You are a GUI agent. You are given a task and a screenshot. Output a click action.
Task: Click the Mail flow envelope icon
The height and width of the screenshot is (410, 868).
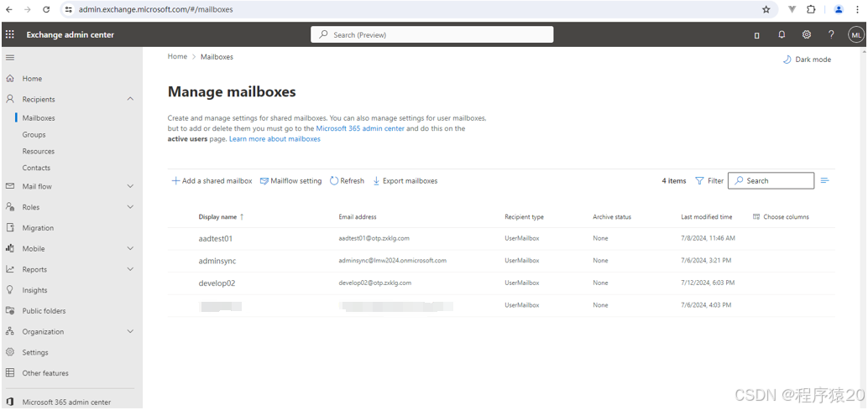[x=10, y=186]
